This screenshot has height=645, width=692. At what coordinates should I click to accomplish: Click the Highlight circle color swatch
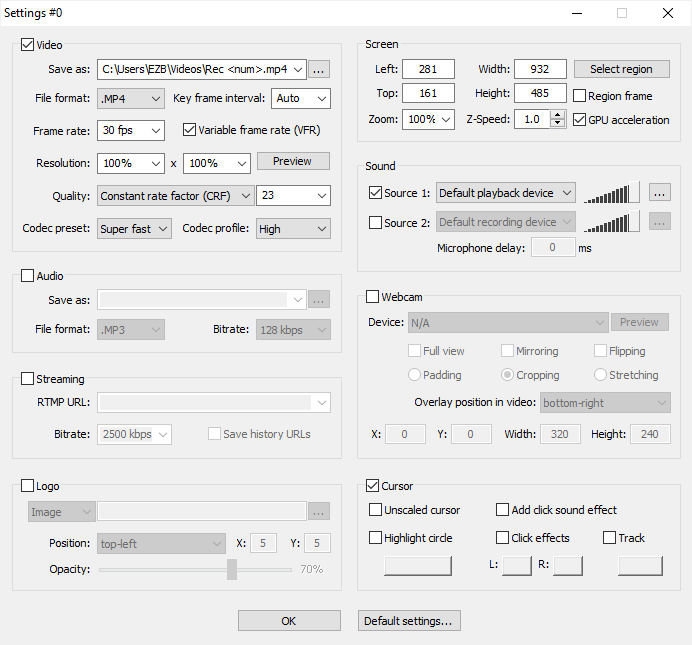[417, 566]
